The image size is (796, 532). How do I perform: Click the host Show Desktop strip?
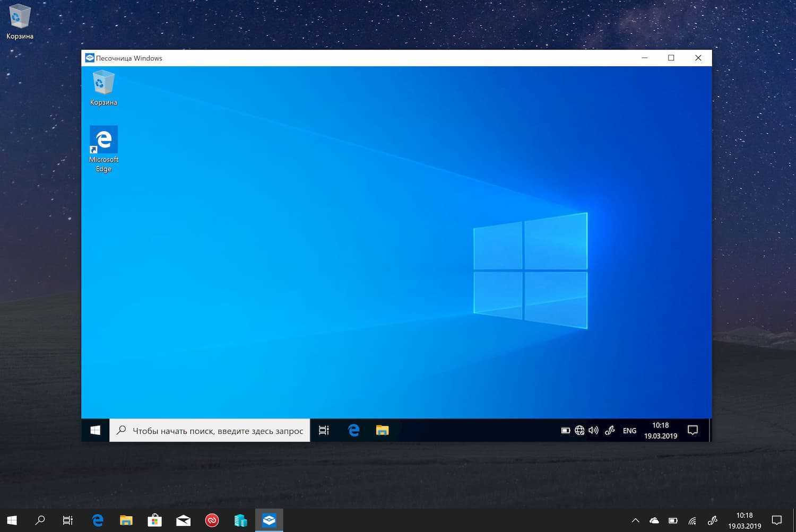794,520
